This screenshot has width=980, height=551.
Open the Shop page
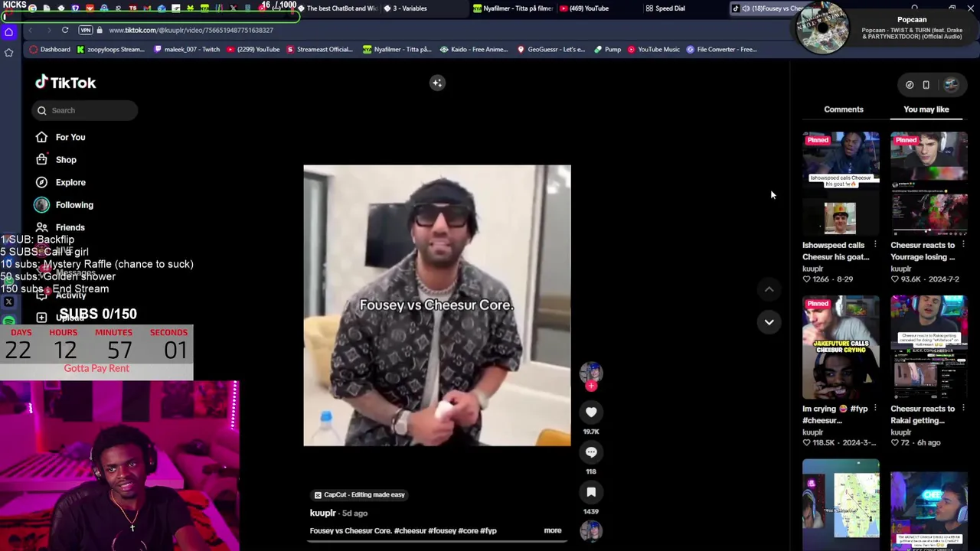[66, 160]
